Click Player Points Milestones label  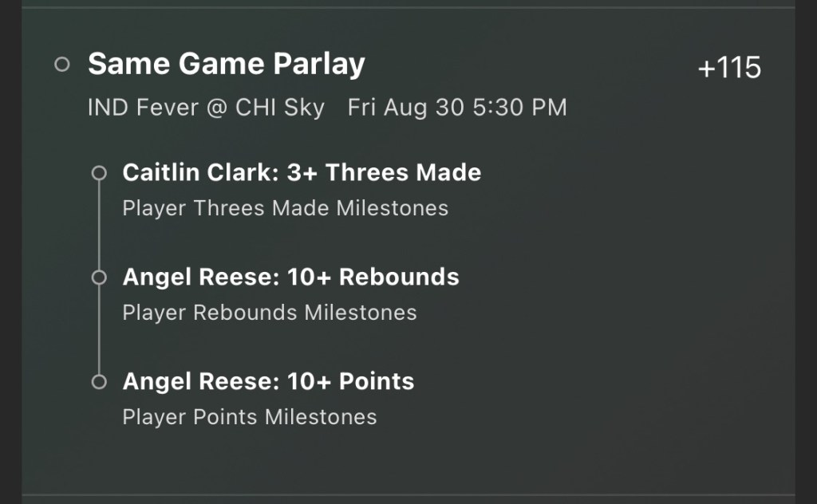coord(249,416)
